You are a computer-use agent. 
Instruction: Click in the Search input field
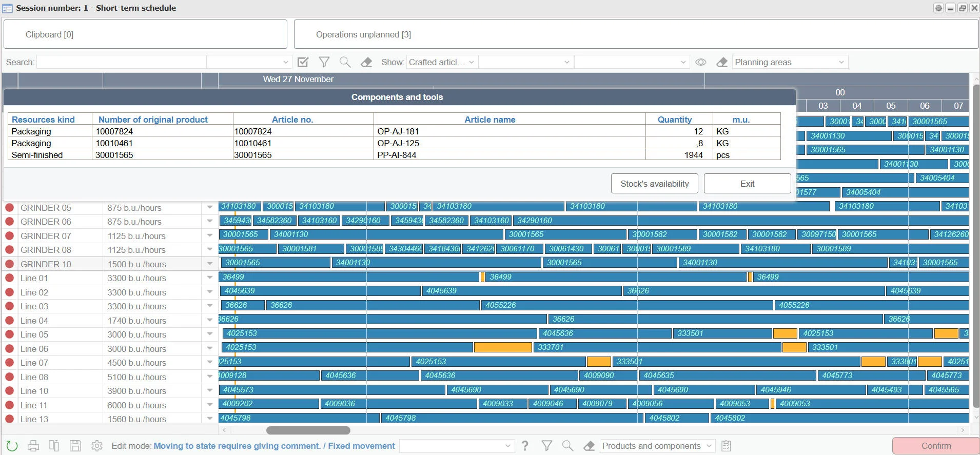[121, 62]
